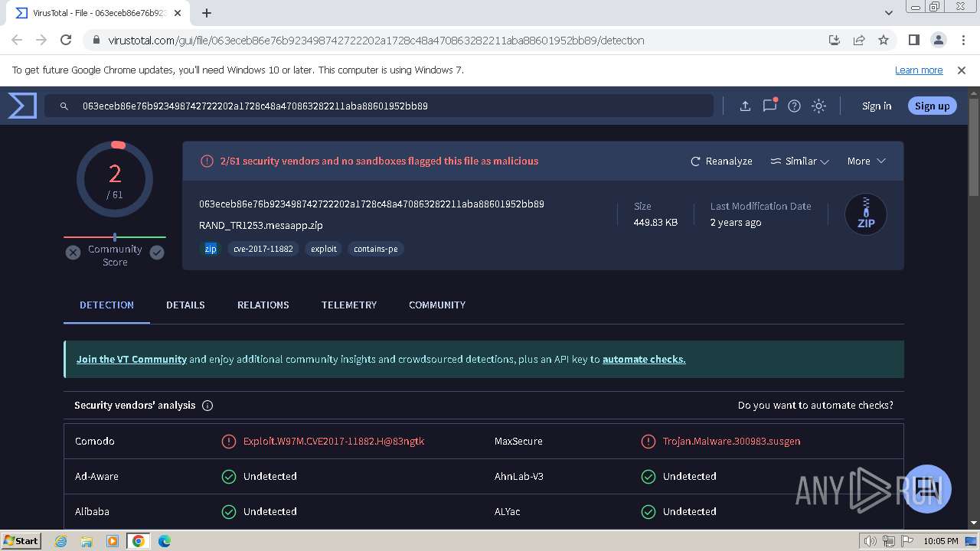Open the Windows Start menu

coord(21,541)
